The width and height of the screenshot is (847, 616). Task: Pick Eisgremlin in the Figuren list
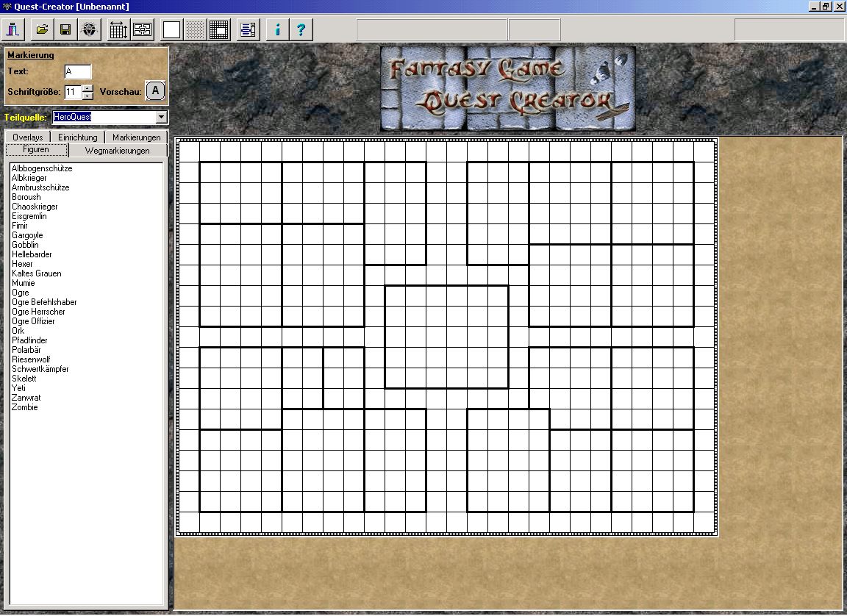point(29,216)
